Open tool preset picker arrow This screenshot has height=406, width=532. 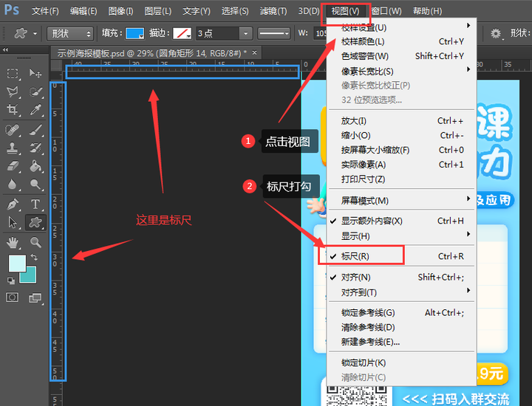(35, 33)
